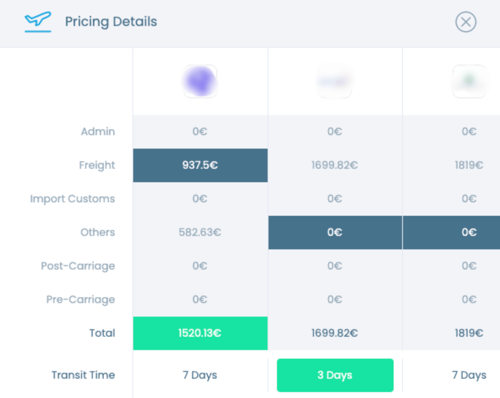Click the highlighted 937.5€ freight cell
Image resolution: width=500 pixels, height=398 pixels.
point(200,165)
